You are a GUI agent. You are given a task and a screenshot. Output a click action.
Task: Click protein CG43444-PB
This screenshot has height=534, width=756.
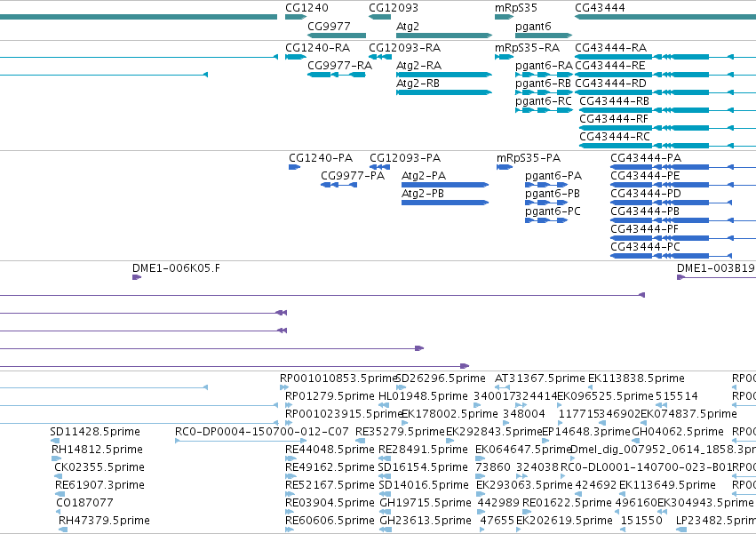click(645, 211)
